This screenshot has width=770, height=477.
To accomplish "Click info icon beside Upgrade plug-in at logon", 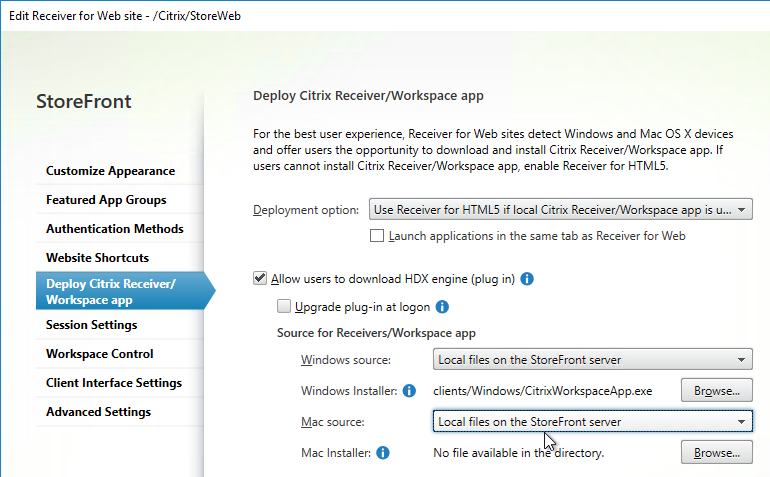I will (442, 307).
